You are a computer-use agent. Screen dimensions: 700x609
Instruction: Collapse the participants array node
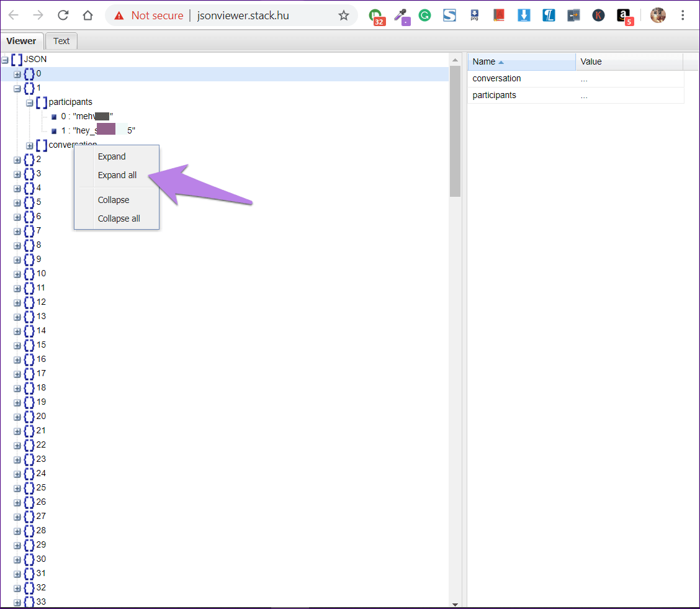[29, 103]
